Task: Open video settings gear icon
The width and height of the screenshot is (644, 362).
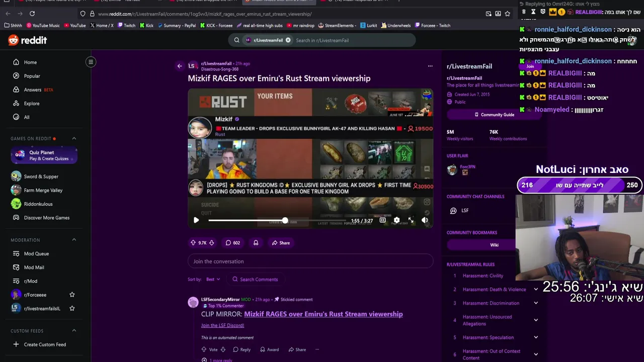Action: [x=396, y=220]
